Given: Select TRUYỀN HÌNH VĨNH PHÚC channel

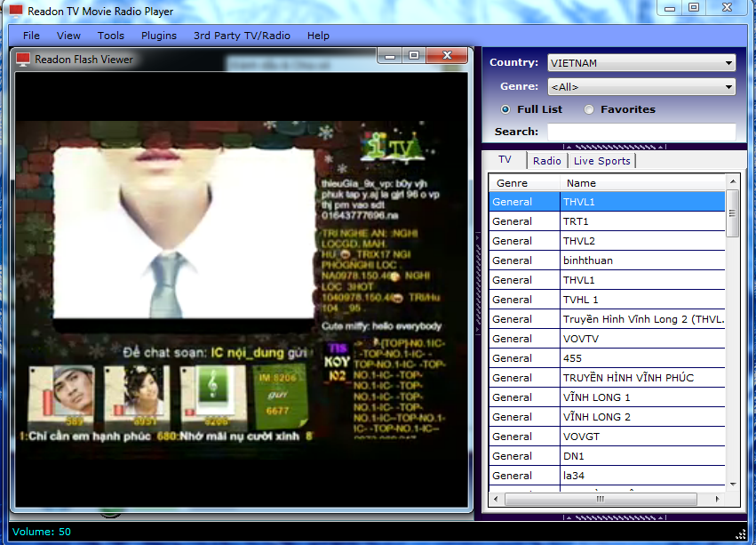Looking at the screenshot, I should coord(607,378).
